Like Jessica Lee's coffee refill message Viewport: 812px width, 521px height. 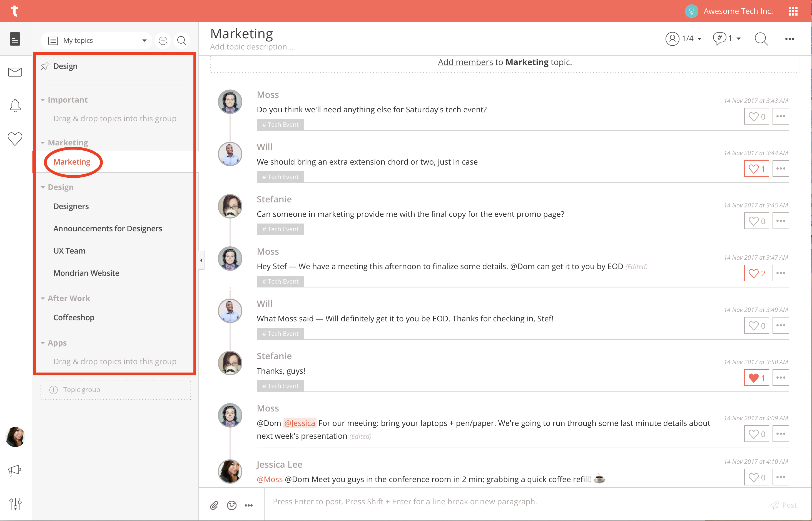[756, 477]
